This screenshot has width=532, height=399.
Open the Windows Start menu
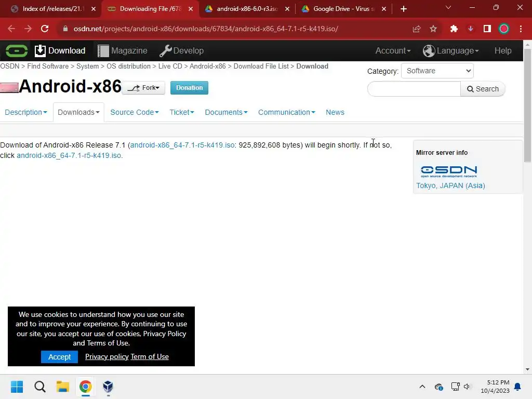click(17, 387)
